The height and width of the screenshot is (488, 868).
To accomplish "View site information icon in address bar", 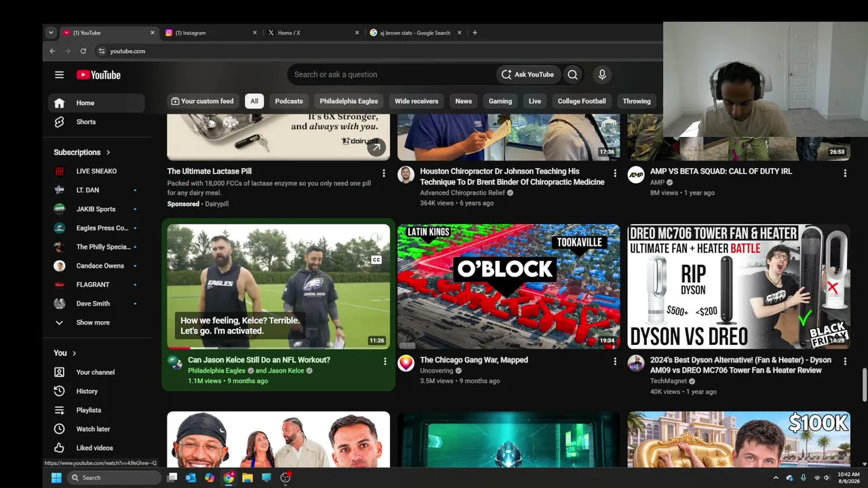I will pos(102,51).
